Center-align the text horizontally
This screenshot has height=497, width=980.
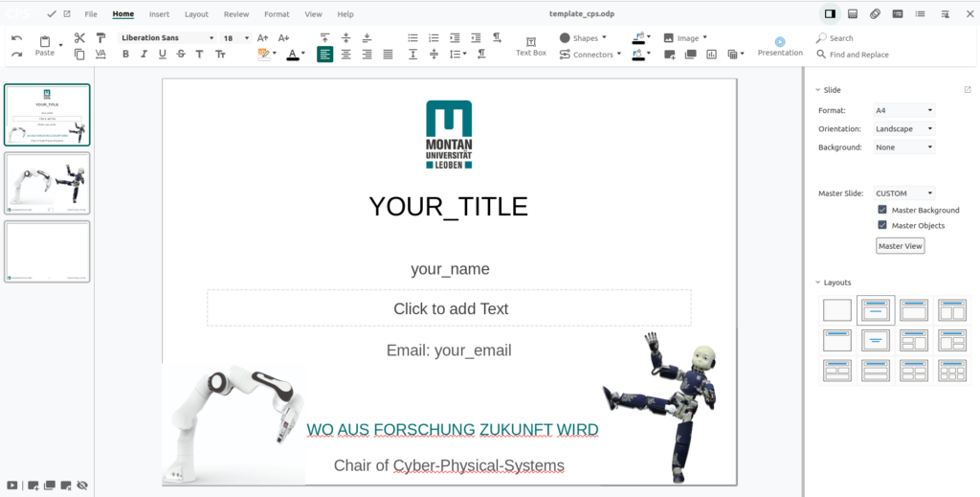tap(345, 55)
